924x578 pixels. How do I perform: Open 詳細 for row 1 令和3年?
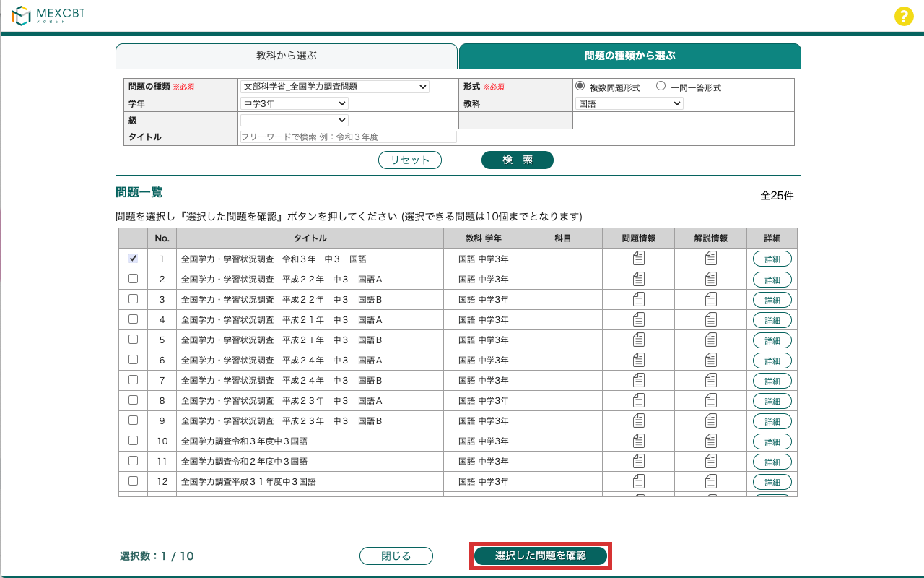pos(772,259)
